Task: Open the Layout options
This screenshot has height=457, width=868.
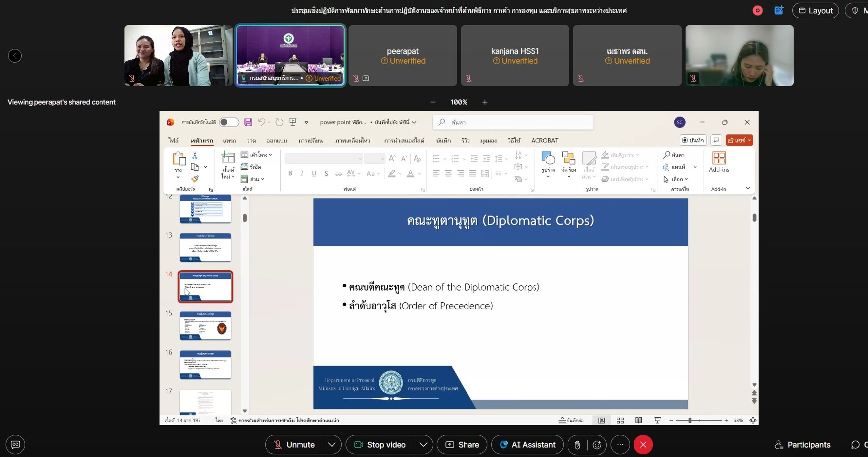Action: point(815,11)
